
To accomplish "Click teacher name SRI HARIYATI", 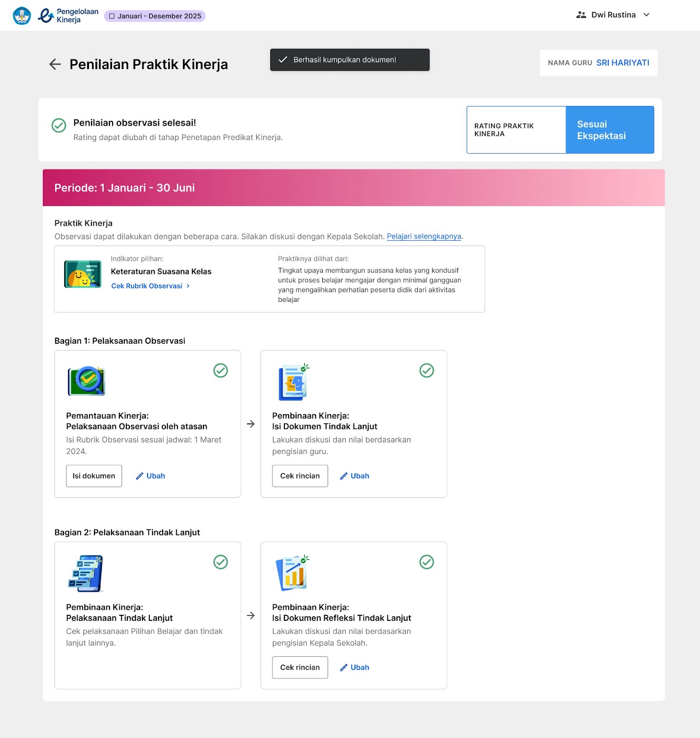I will (623, 63).
